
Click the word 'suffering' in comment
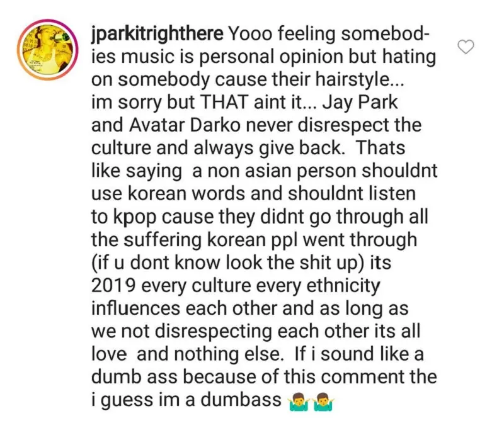(x=163, y=240)
